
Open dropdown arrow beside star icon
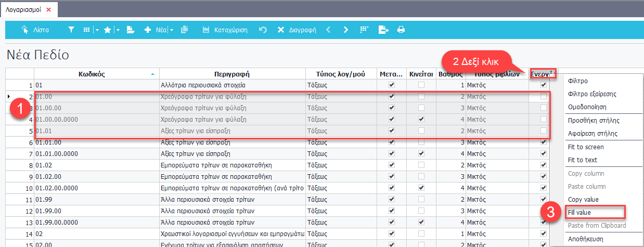(118, 30)
